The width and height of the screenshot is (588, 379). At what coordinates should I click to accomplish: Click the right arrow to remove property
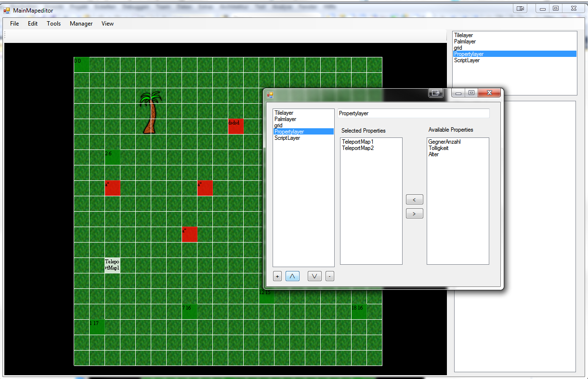[414, 214]
